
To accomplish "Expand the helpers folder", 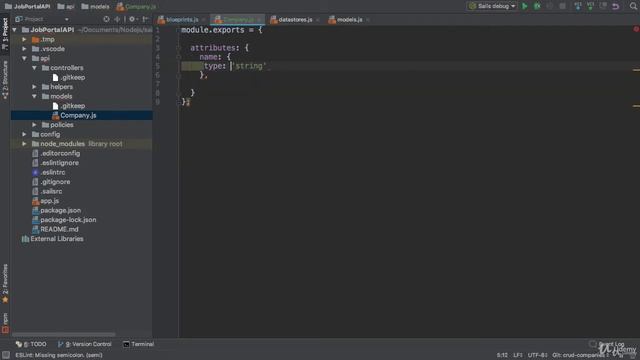I will pos(35,87).
